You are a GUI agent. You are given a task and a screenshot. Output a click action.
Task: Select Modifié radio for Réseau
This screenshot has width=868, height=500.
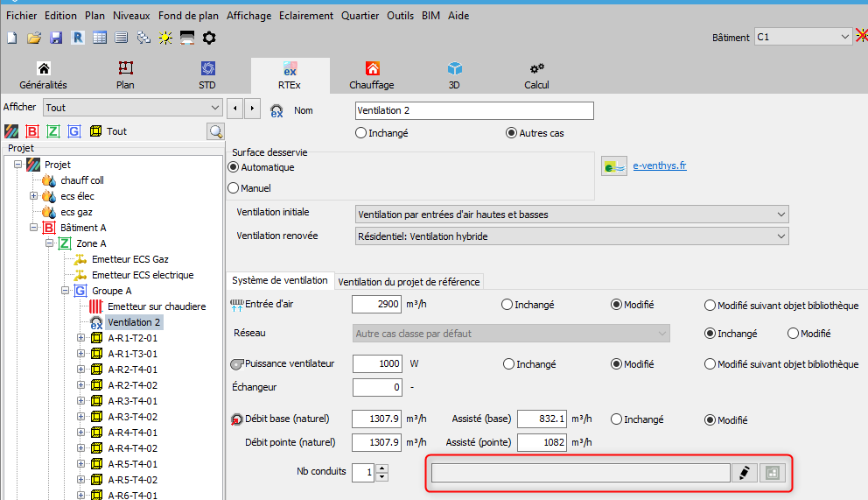pos(794,334)
